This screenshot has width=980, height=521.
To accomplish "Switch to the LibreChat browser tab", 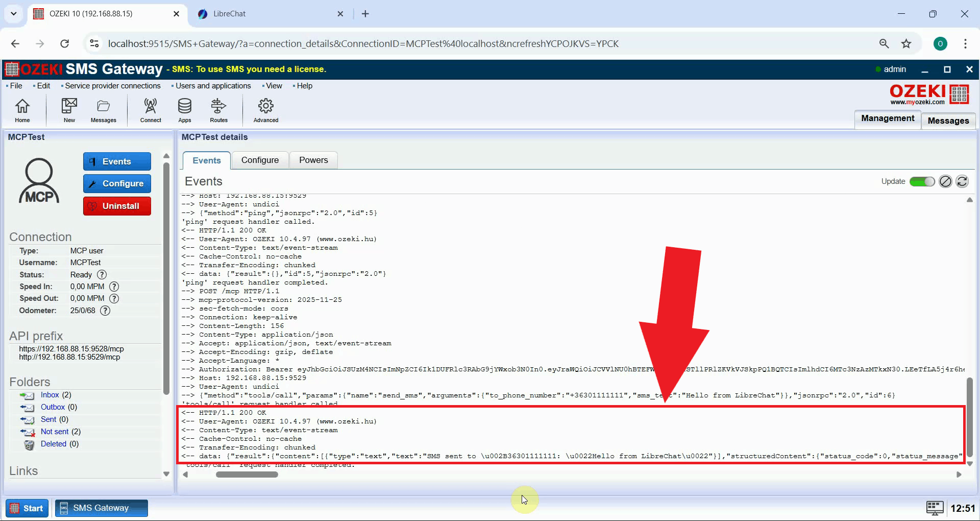I will click(x=271, y=14).
